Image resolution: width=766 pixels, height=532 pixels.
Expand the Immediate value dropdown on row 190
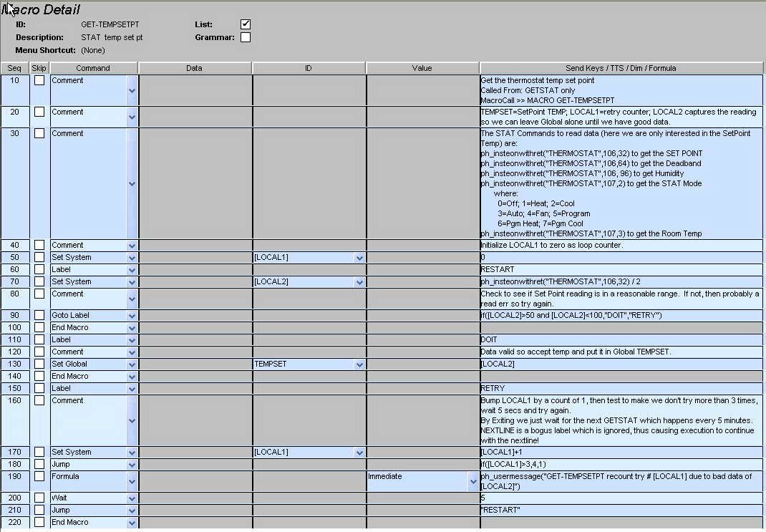pyautogui.click(x=472, y=482)
